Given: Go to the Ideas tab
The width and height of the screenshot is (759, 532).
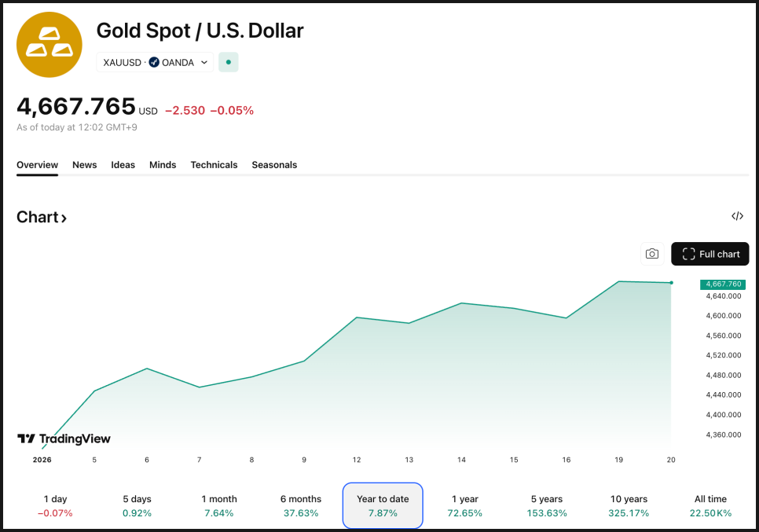Looking at the screenshot, I should click(x=123, y=165).
